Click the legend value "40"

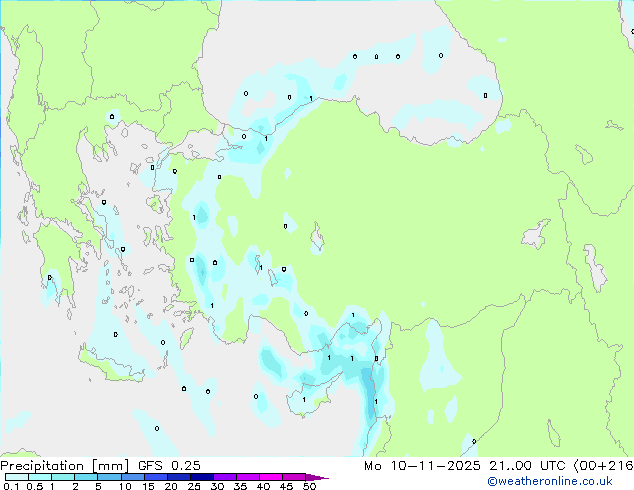click(264, 486)
